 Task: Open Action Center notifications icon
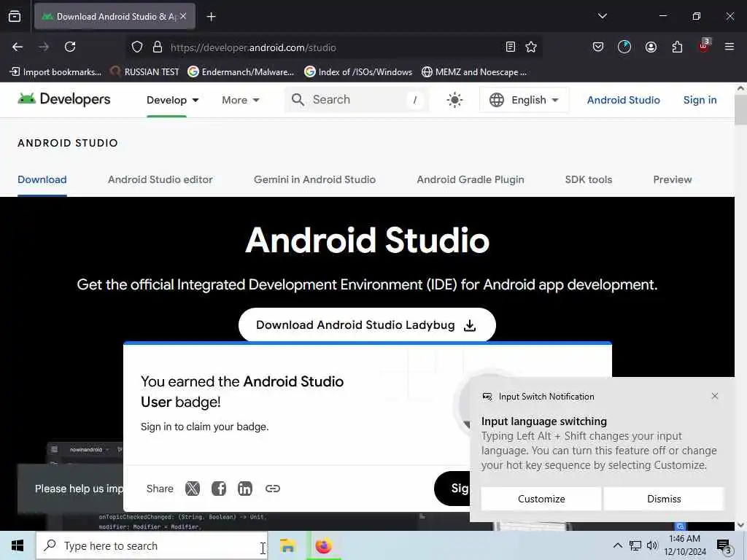click(724, 546)
